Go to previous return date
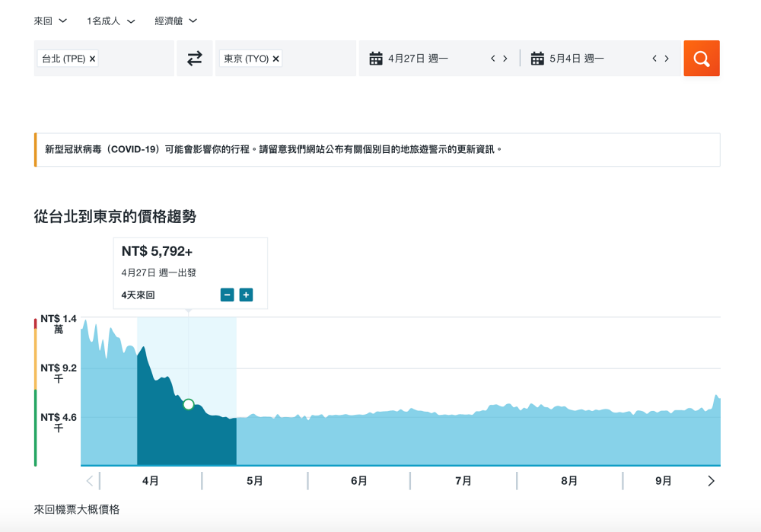This screenshot has width=761, height=532. point(654,59)
